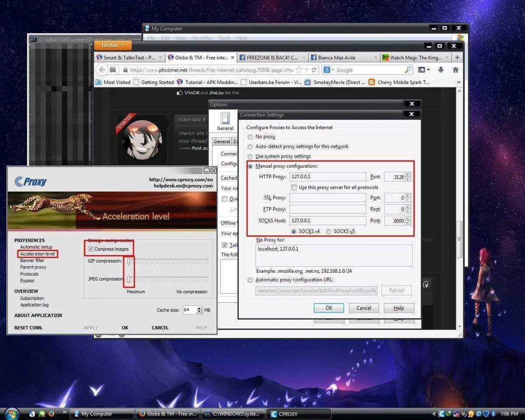Select Manual proxy configuration radio
525x420 pixels.
point(250,166)
